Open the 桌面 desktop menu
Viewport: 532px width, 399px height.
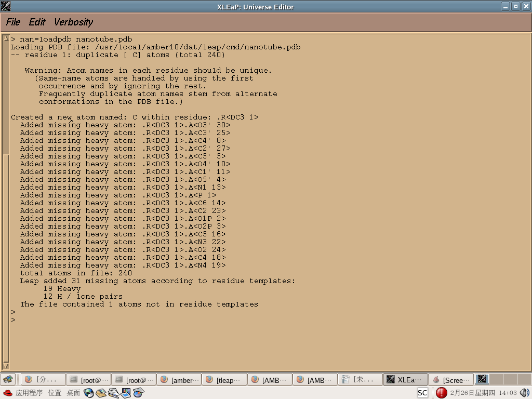click(73, 393)
